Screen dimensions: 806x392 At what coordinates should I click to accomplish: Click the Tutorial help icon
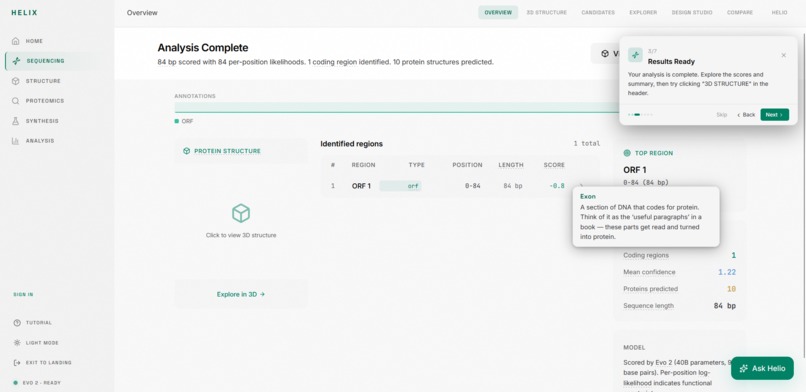pyautogui.click(x=17, y=323)
